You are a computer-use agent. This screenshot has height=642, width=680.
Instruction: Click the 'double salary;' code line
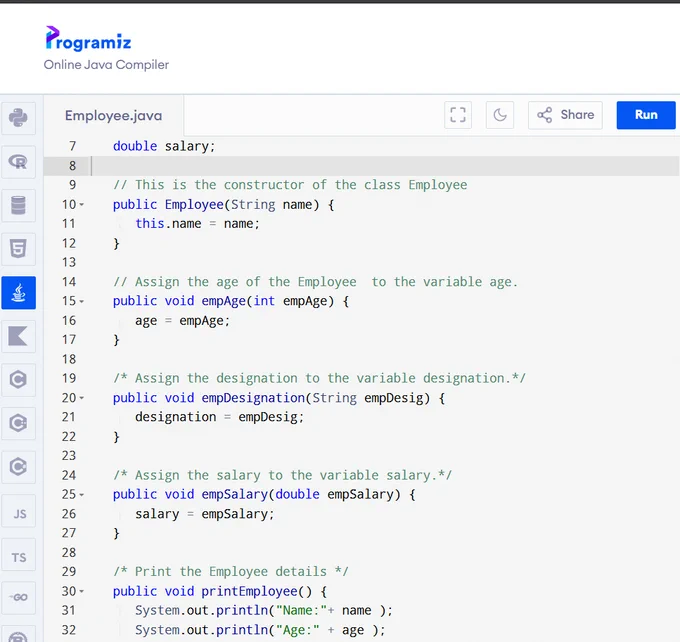[164, 146]
